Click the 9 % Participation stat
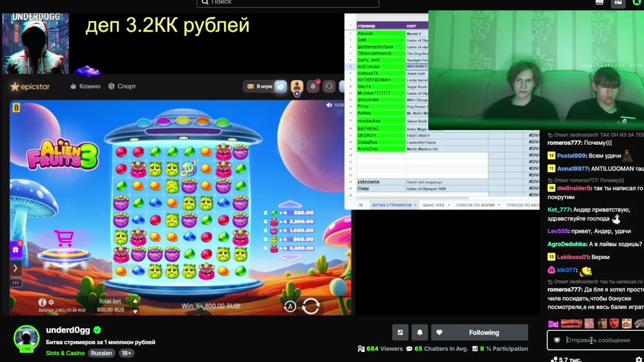Image resolution: width=644 pixels, height=362 pixels. click(x=500, y=348)
